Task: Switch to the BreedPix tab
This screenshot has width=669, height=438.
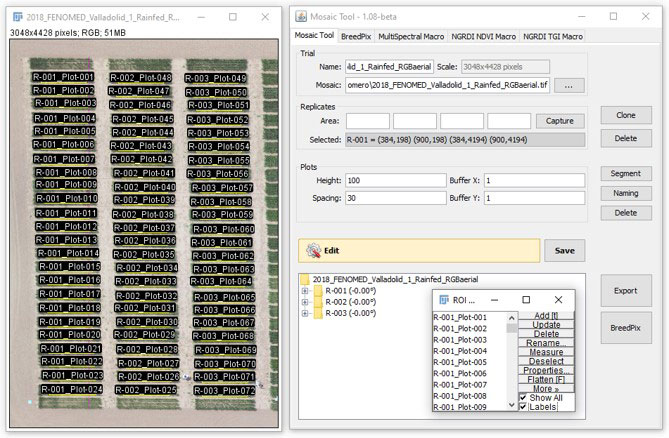Action: [x=356, y=37]
